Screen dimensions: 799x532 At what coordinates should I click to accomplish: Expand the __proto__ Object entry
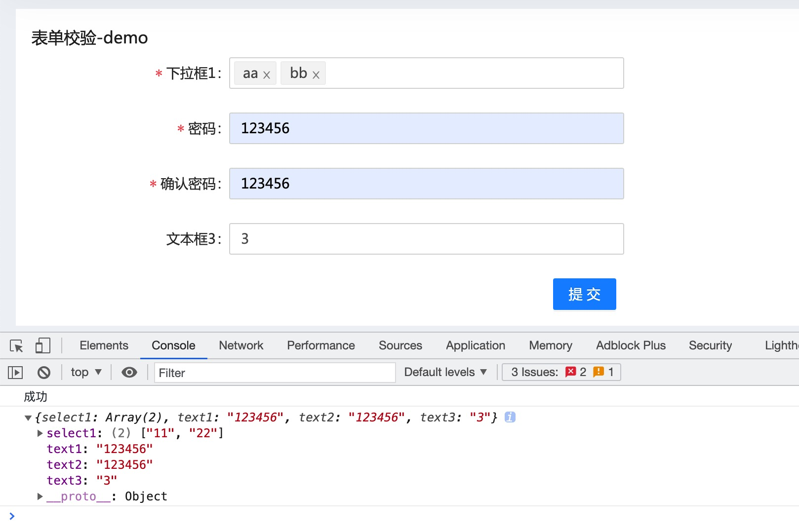point(40,496)
